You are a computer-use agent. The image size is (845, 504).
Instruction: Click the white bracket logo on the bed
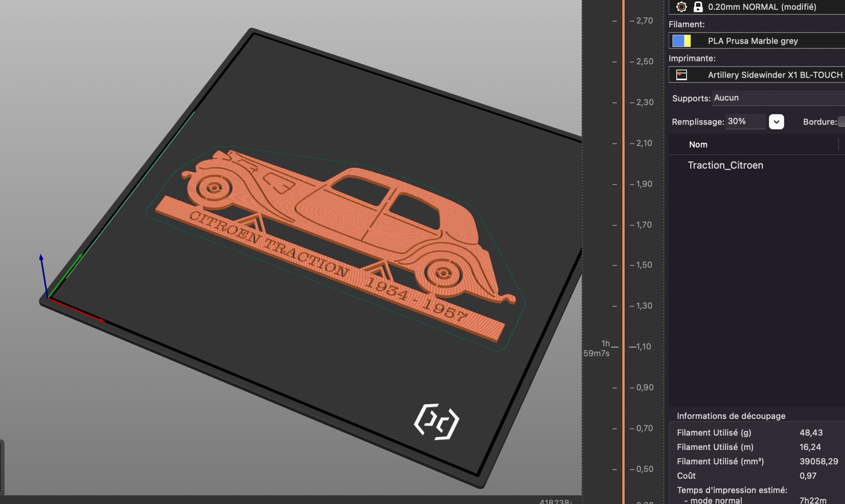coord(437,422)
